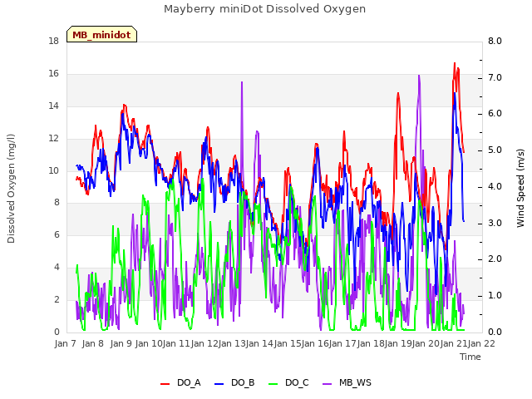Click the 6.0 wind speed tick label

[x=495, y=114]
